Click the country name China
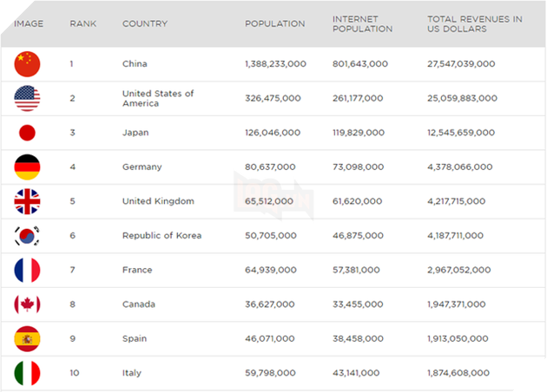Viewport: 547px width, 392px height. (x=135, y=64)
